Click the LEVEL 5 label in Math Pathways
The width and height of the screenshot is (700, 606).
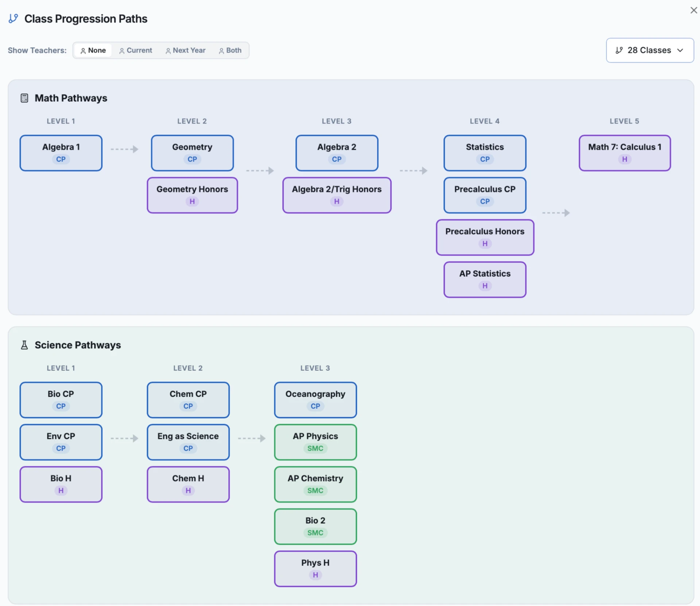tap(624, 121)
